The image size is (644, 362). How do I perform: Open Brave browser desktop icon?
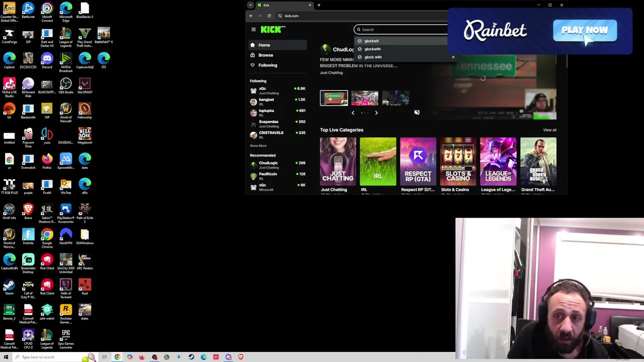(28, 212)
